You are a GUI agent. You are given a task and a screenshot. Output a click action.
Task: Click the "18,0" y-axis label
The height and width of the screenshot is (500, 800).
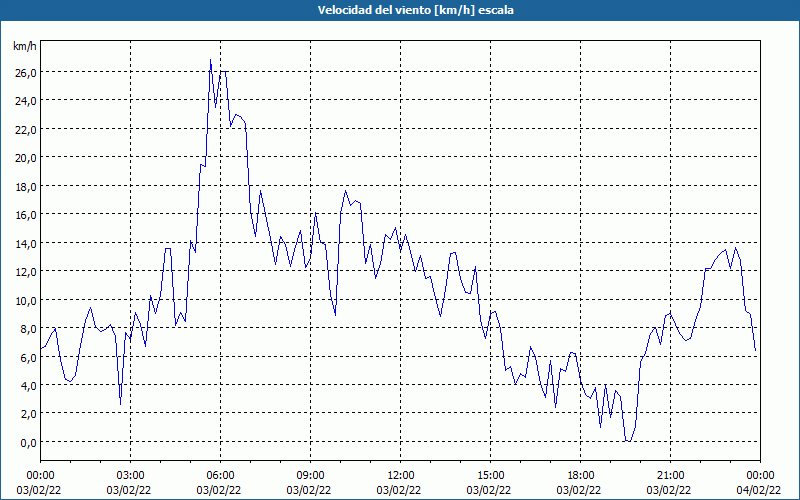28,186
